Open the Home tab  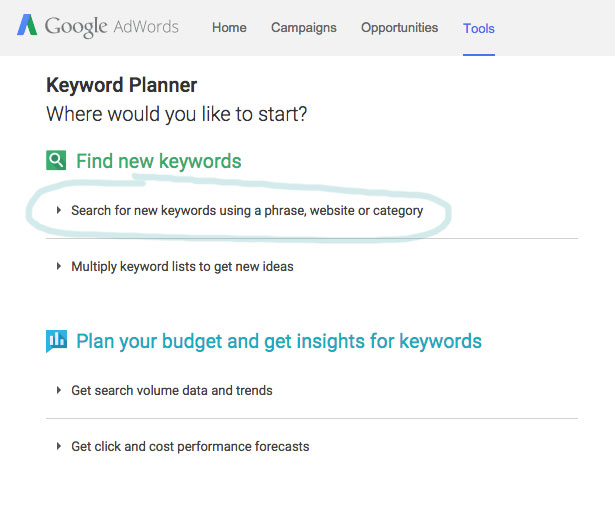(229, 27)
